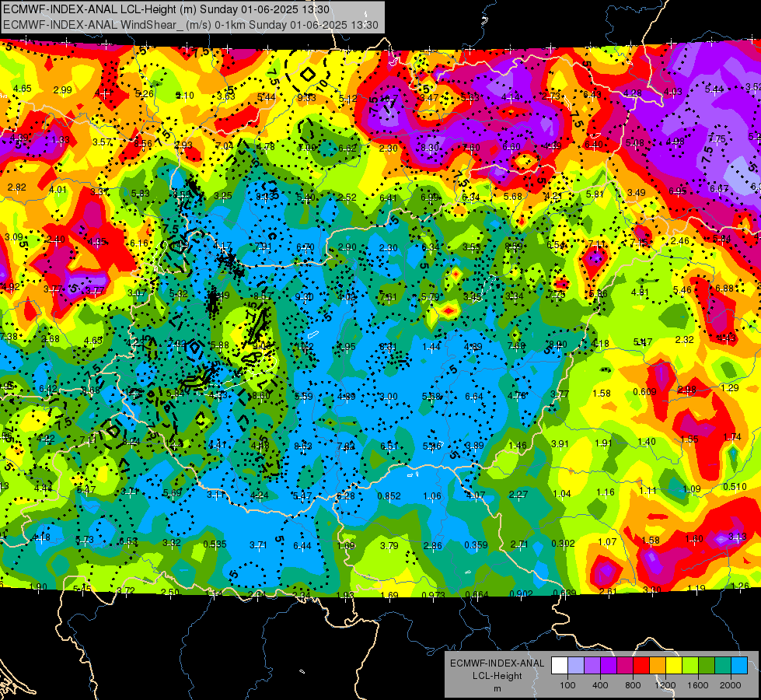Click the '0.510' wind shear value
761x700 pixels.
pyautogui.click(x=735, y=487)
